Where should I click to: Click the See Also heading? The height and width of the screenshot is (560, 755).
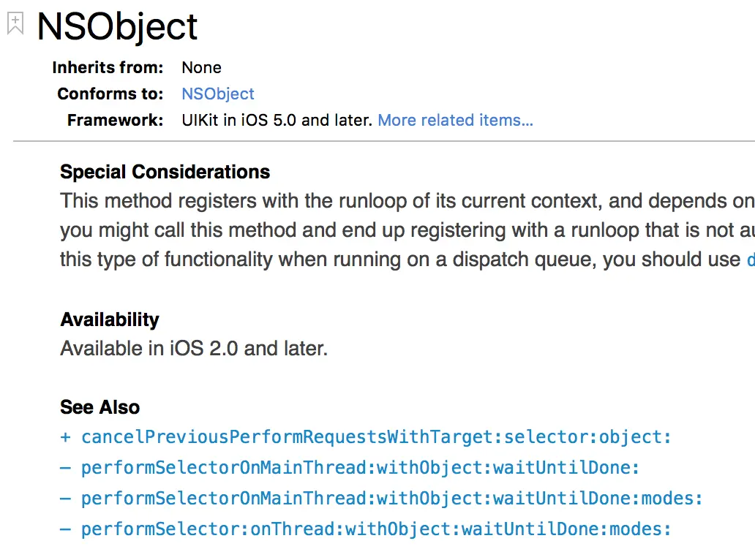(99, 407)
